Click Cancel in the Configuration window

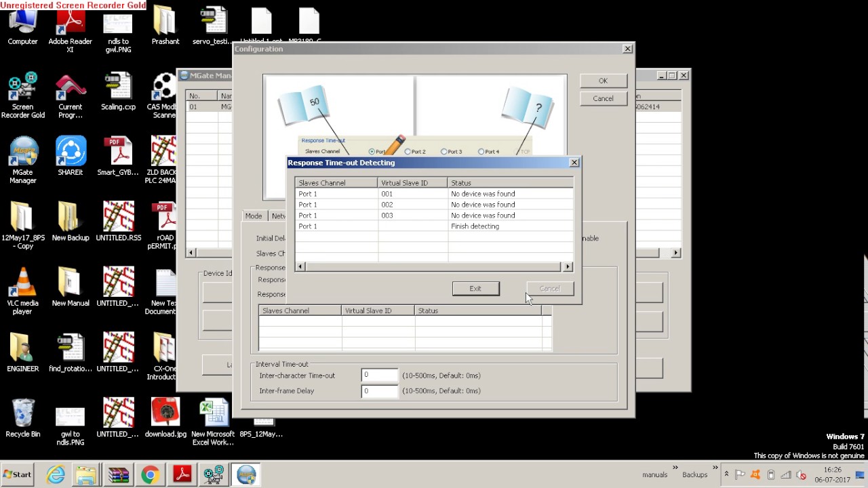pos(603,98)
